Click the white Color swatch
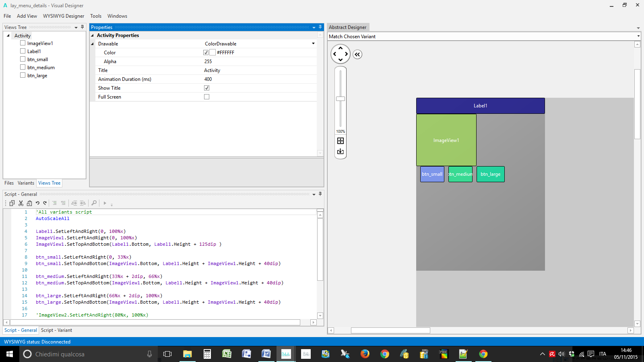Viewport: 644px width, 362px height. tap(213, 53)
